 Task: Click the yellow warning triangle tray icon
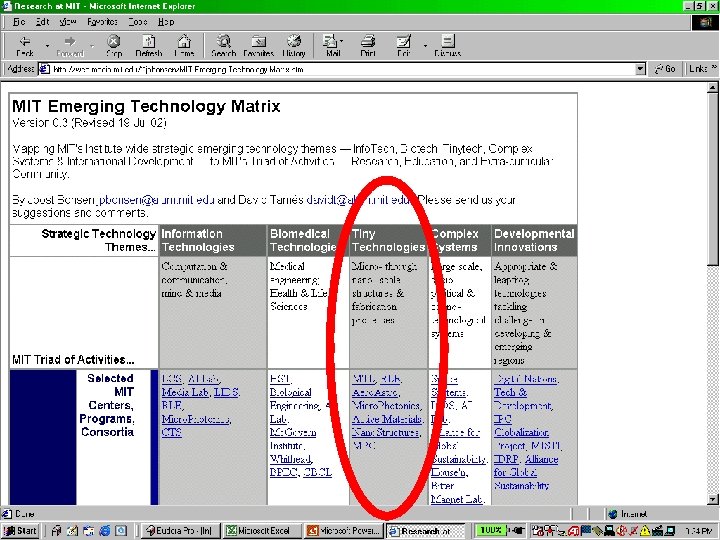pyautogui.click(x=645, y=531)
